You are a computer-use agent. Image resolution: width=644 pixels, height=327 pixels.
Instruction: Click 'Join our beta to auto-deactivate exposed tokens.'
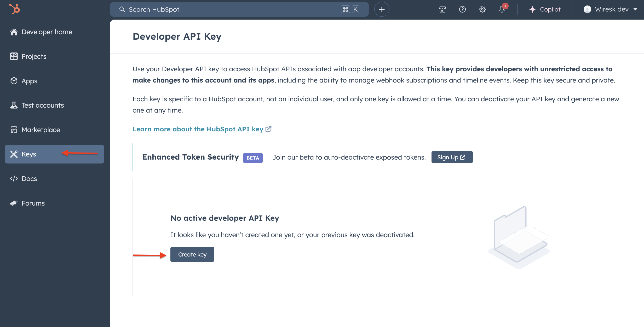[x=349, y=157]
